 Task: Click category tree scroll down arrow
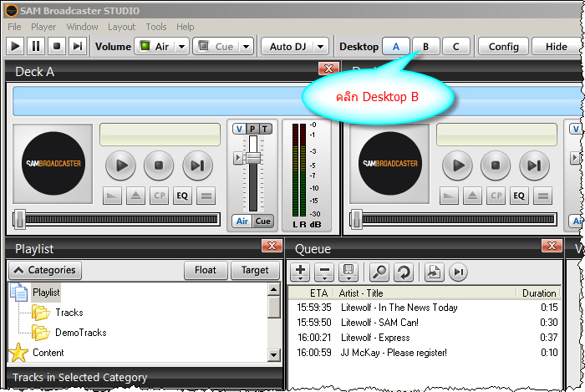(x=274, y=354)
